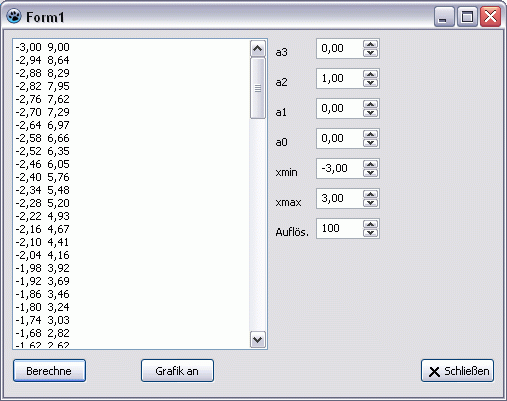The image size is (507, 401).
Task: Decrease the a0 value with down spinner
Action: point(370,143)
